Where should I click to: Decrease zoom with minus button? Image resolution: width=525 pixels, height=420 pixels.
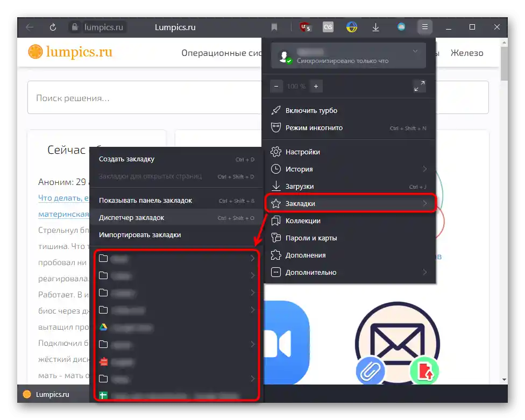[x=276, y=87]
